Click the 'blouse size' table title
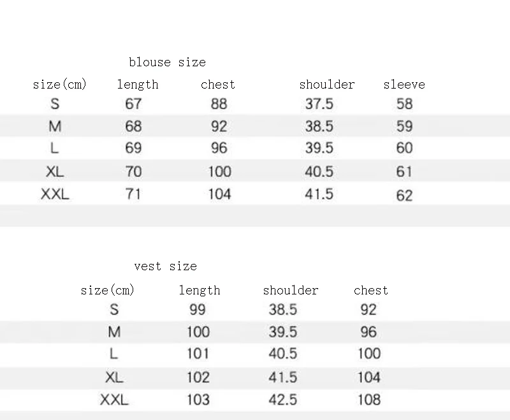This screenshot has height=420, width=510. tap(167, 62)
